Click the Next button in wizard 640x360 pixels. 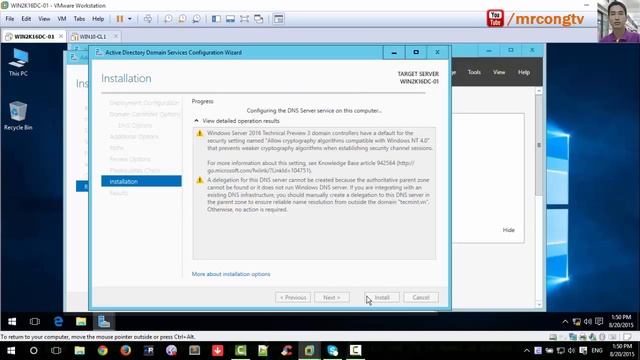pos(331,298)
